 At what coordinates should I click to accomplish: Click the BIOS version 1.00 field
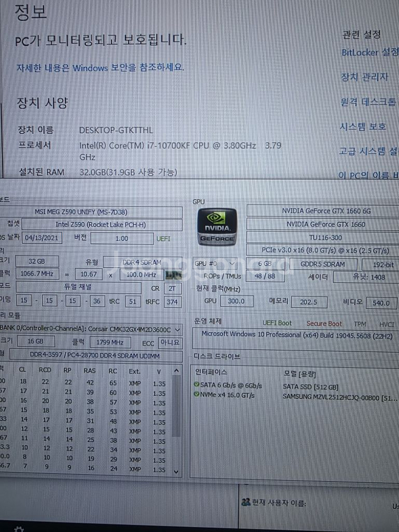(x=122, y=238)
